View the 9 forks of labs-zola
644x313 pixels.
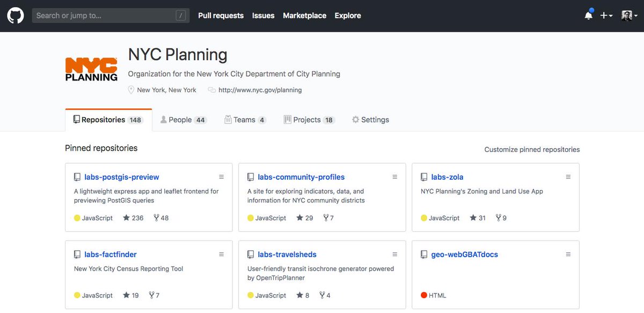coord(501,218)
